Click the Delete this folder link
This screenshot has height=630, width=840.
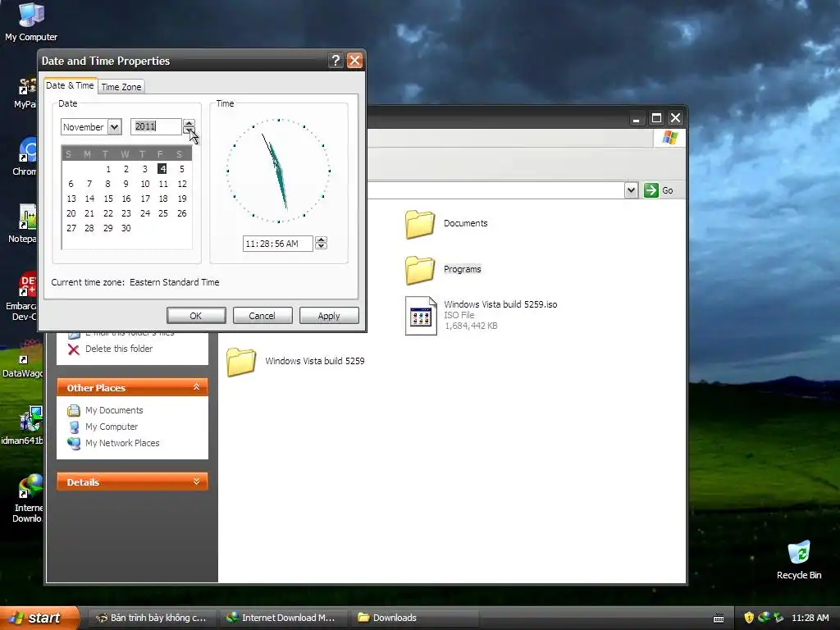(119, 349)
